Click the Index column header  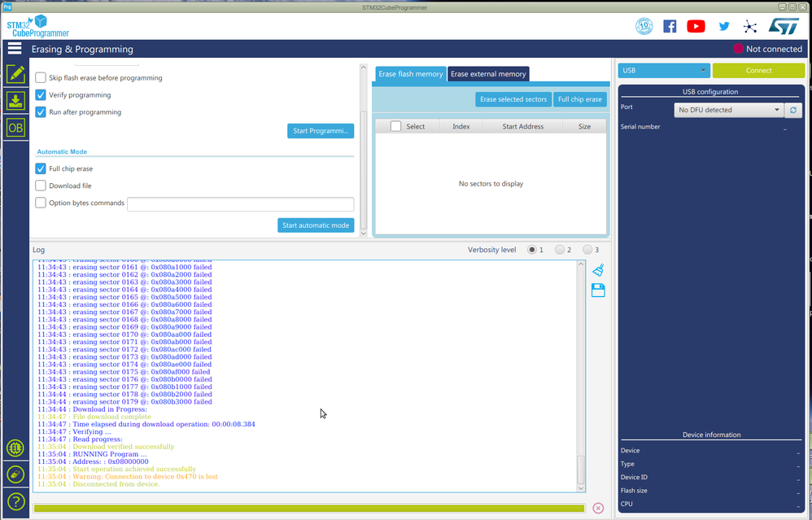click(x=461, y=126)
